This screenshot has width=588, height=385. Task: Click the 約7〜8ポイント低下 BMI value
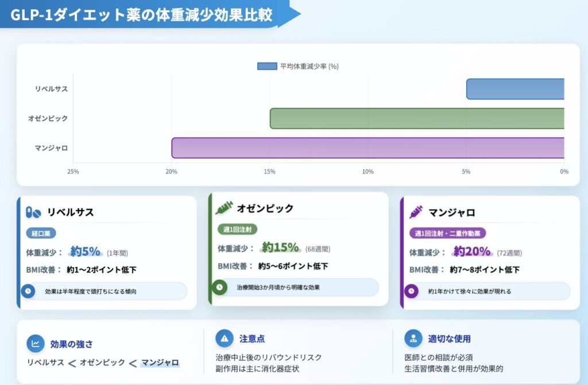click(485, 270)
